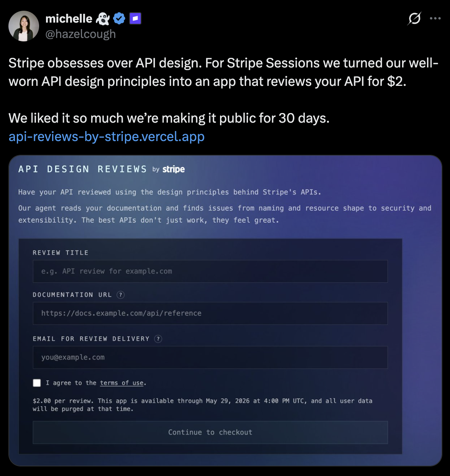Click michelle's profile avatar photo
The image size is (450, 476).
(24, 26)
